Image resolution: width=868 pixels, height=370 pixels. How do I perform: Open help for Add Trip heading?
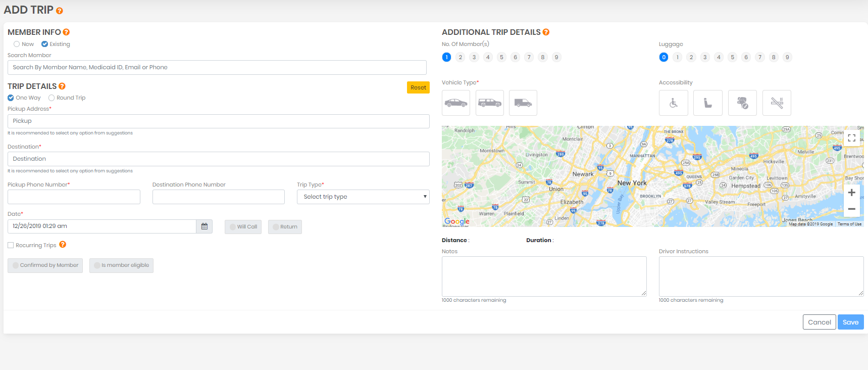tap(60, 11)
